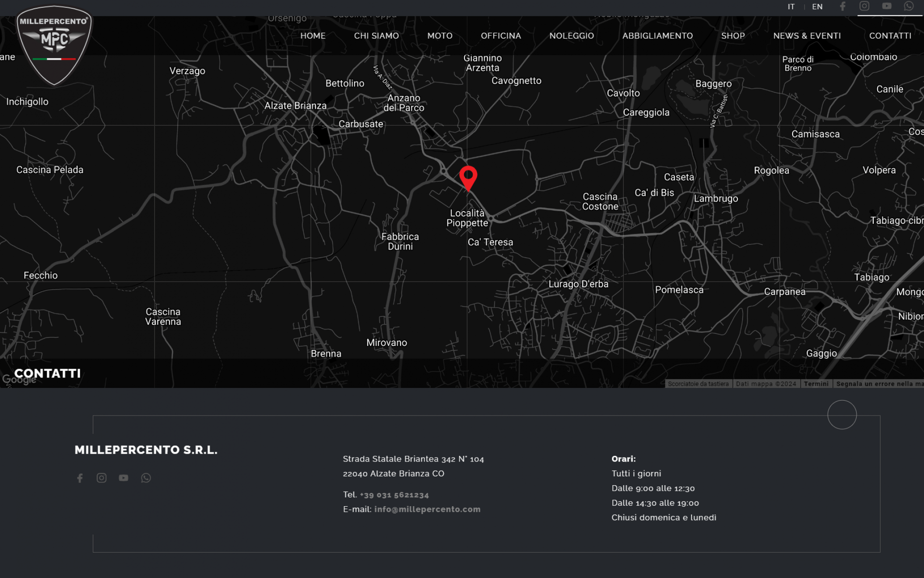The width and height of the screenshot is (924, 578).
Task: Click the Alzate Brianza map label
Action: (295, 106)
